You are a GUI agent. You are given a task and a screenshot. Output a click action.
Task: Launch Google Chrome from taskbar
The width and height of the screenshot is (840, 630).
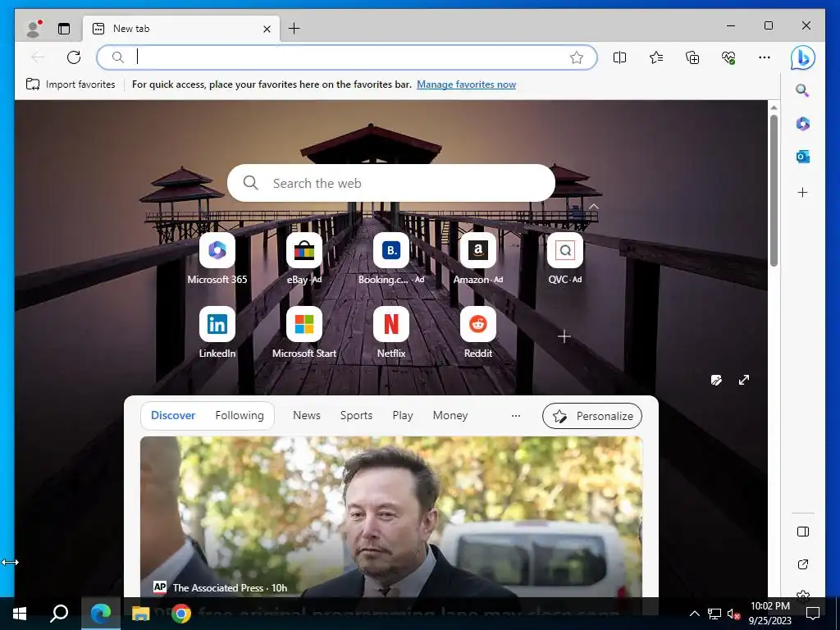181,614
